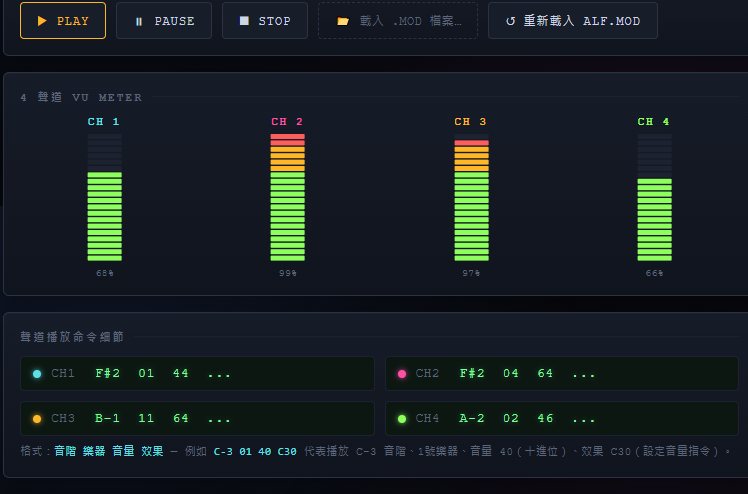Click the CH 4 VU meter bar

point(654,197)
